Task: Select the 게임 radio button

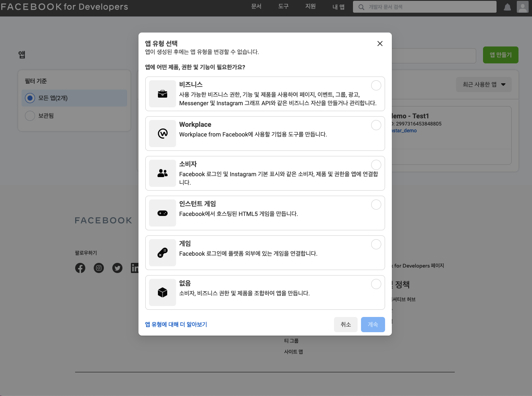Action: 376,244
